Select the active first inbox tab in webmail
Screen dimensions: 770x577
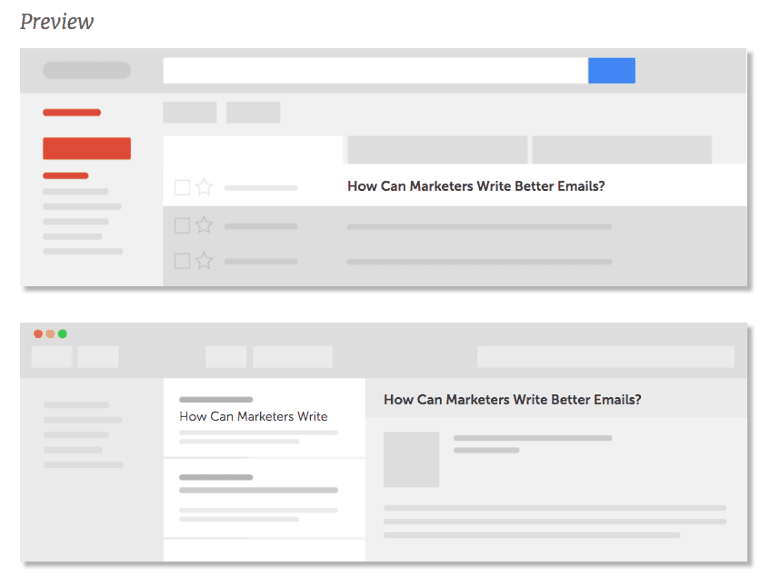click(x=253, y=150)
